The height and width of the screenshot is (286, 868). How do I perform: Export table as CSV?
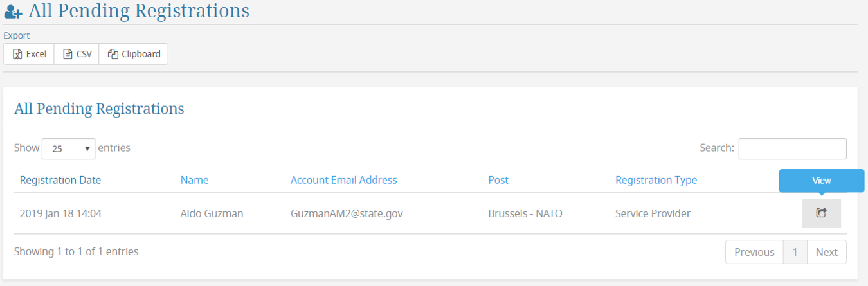[77, 55]
